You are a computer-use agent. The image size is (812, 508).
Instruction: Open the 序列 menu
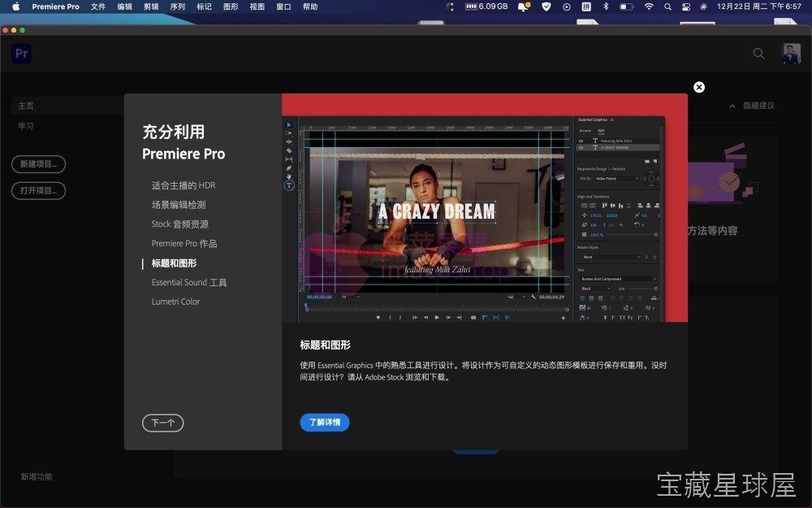(178, 7)
